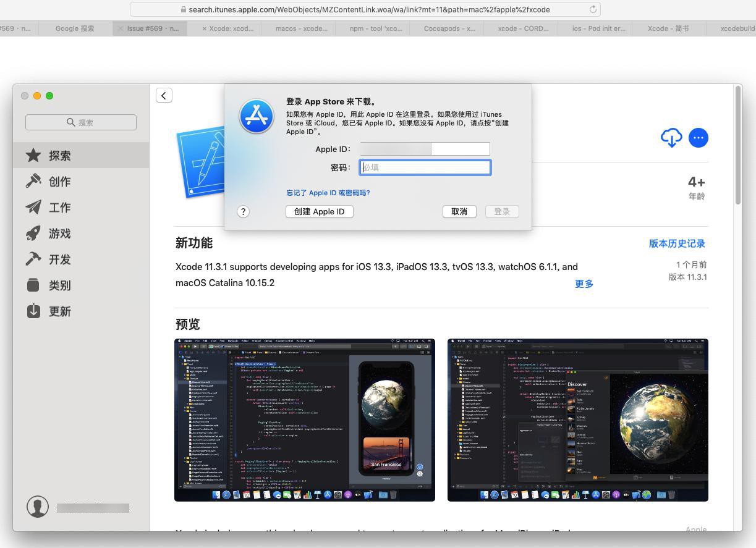Open the iPhone simulator preview screenshot
Viewport: 756px width, 548px height.
[x=305, y=419]
